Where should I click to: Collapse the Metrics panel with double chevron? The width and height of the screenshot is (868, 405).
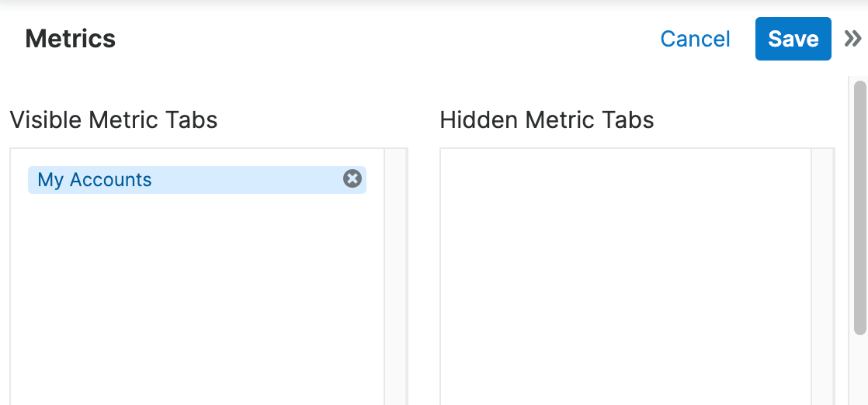[852, 39]
